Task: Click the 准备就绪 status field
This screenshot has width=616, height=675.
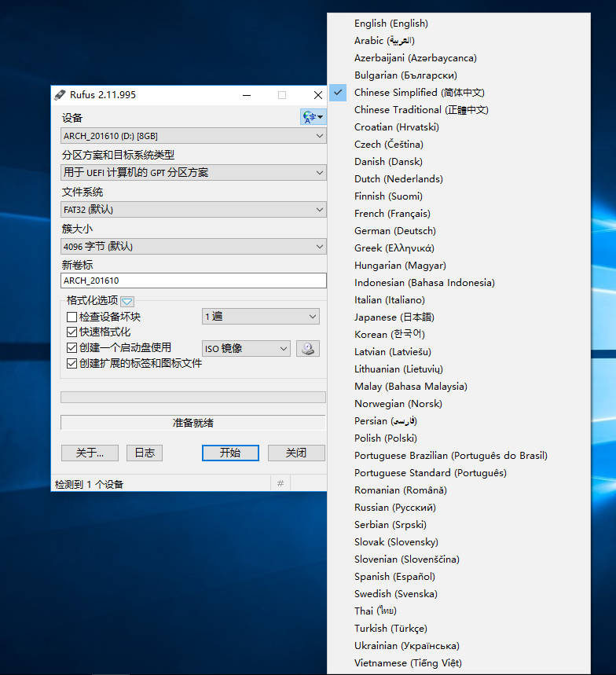Action: (193, 423)
